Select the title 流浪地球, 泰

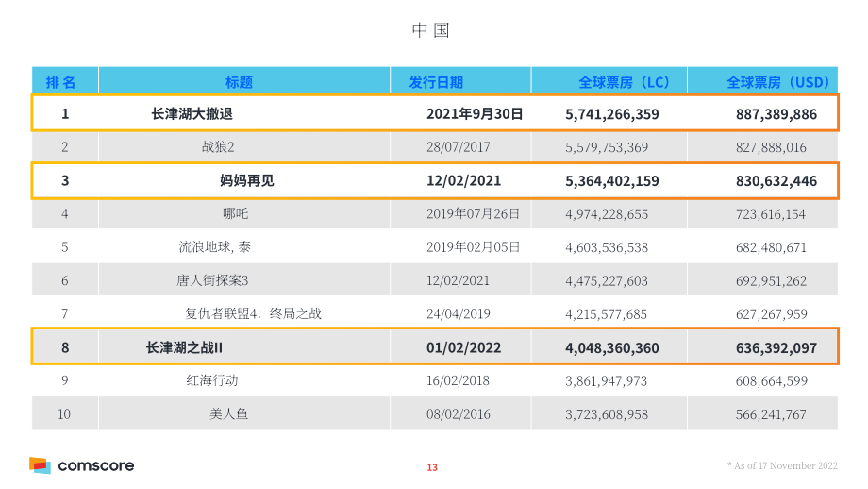pyautogui.click(x=215, y=247)
